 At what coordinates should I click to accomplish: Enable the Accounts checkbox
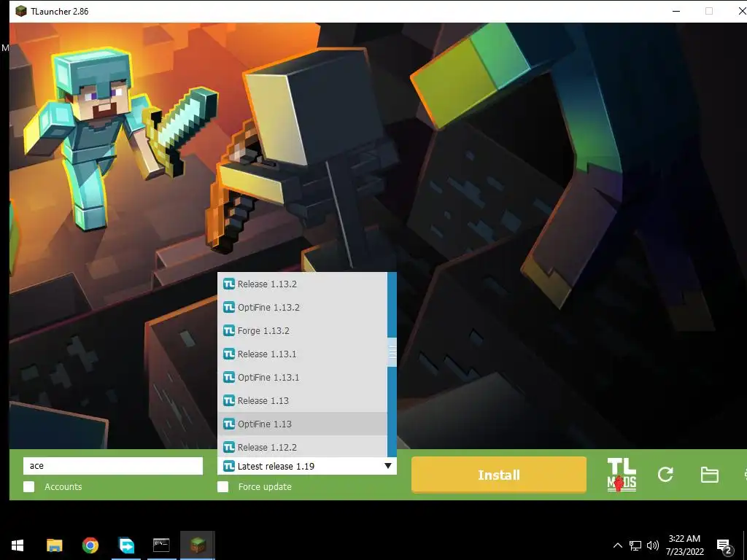point(29,486)
